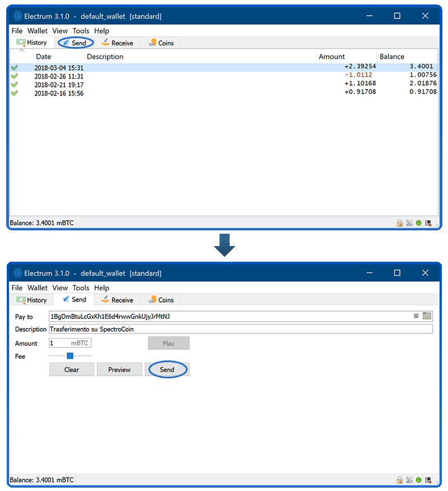This screenshot has height=491, width=448.
Task: Click balance value 1.00756 in history
Action: tap(423, 75)
